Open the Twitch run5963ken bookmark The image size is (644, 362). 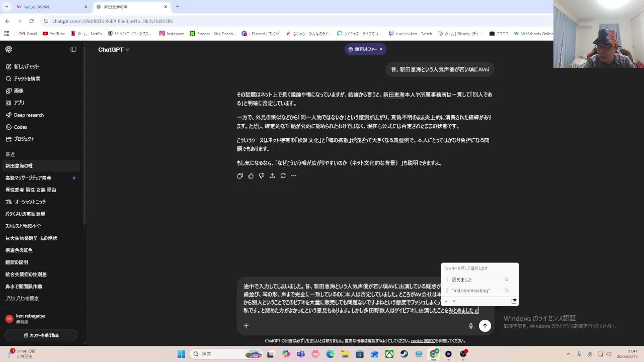[x=411, y=34]
